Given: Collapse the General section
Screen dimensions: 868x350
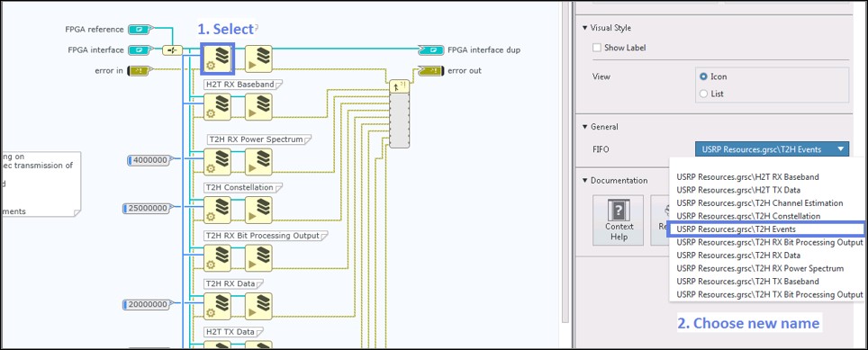Looking at the screenshot, I should pos(585,127).
